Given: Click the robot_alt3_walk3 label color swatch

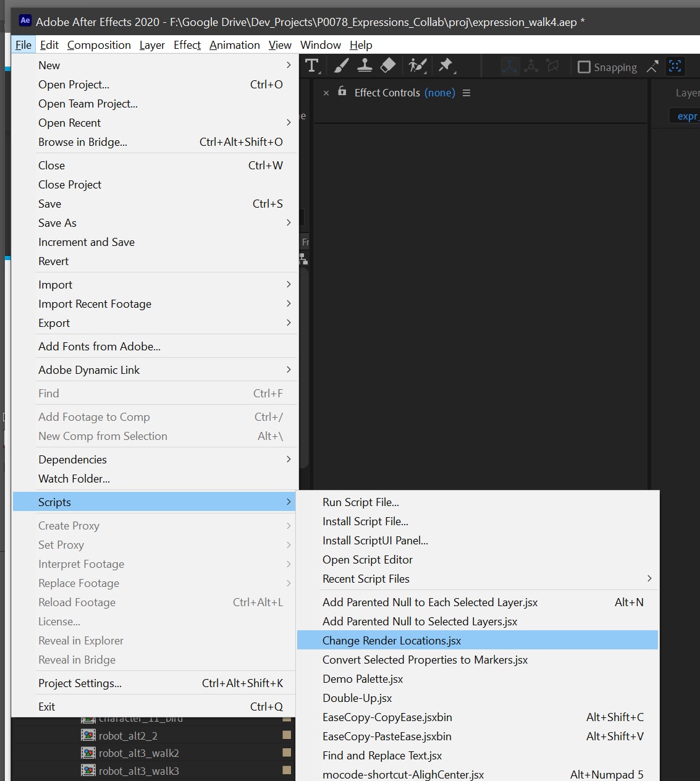Looking at the screenshot, I should coord(287,770).
